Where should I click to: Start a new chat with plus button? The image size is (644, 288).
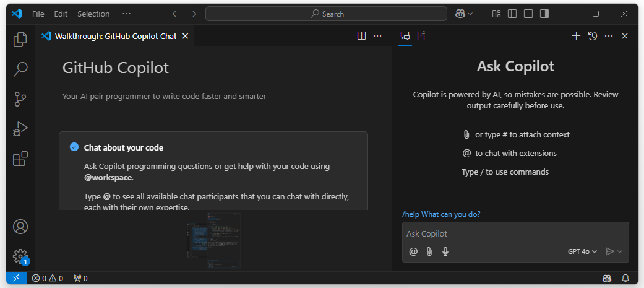[576, 36]
